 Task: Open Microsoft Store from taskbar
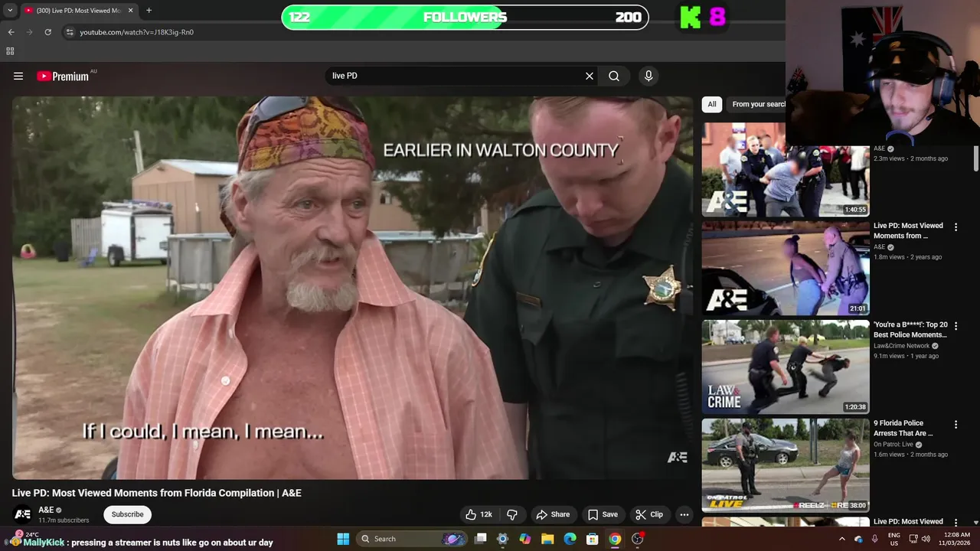click(x=592, y=539)
